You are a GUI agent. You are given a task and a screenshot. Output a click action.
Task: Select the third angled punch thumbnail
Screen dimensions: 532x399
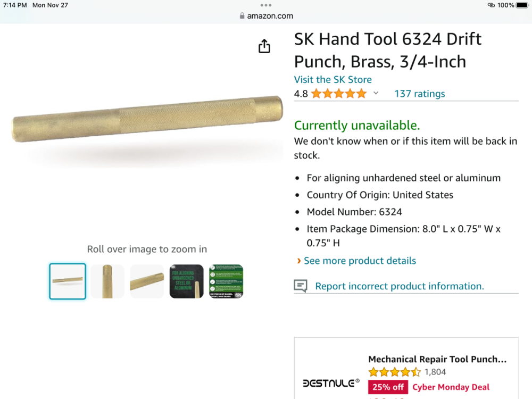pyautogui.click(x=147, y=281)
